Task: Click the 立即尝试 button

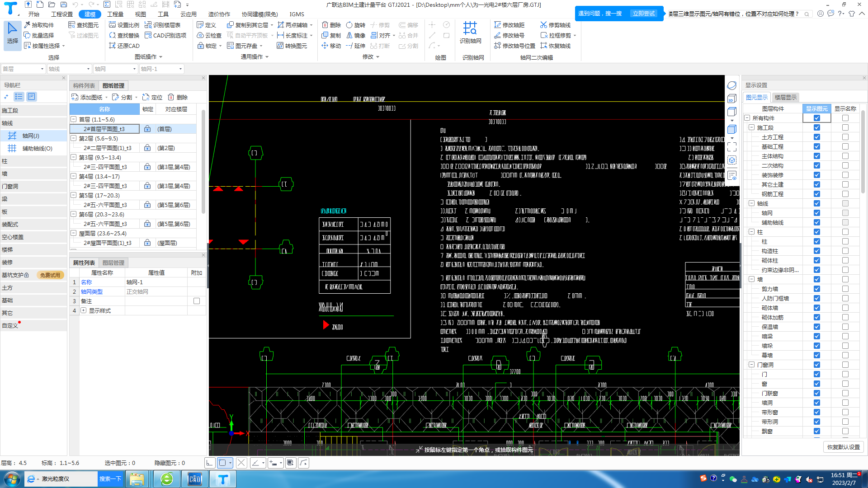Action: click(x=643, y=14)
